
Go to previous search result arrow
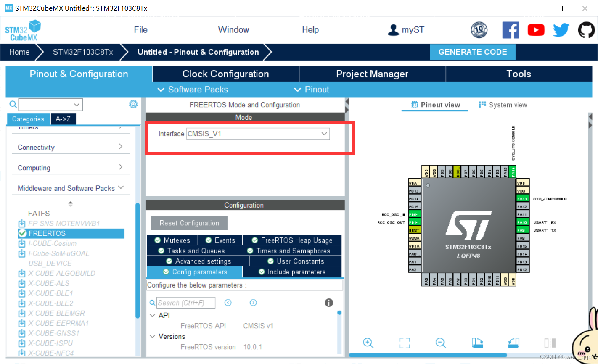pyautogui.click(x=228, y=303)
